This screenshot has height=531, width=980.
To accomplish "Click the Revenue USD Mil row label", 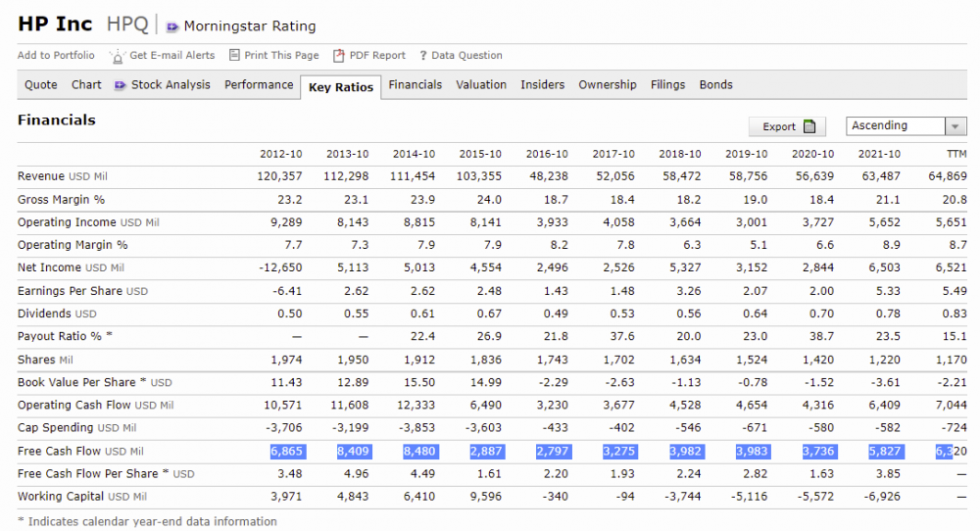I will [63, 176].
